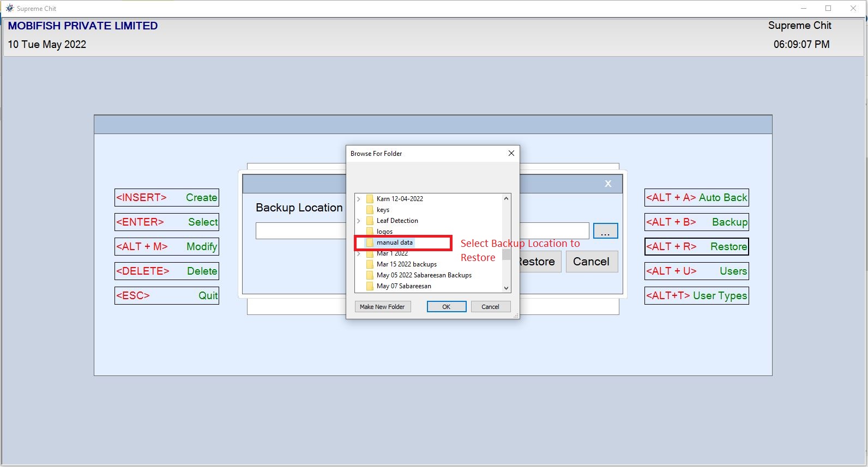The width and height of the screenshot is (868, 467).
Task: Click the ENTER Select button
Action: coord(167,222)
